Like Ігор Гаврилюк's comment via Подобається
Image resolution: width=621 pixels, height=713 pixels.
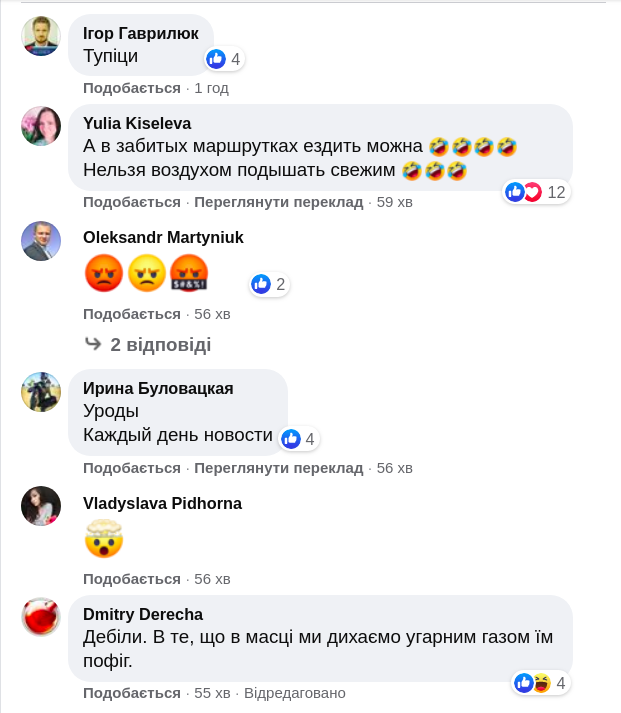132,88
